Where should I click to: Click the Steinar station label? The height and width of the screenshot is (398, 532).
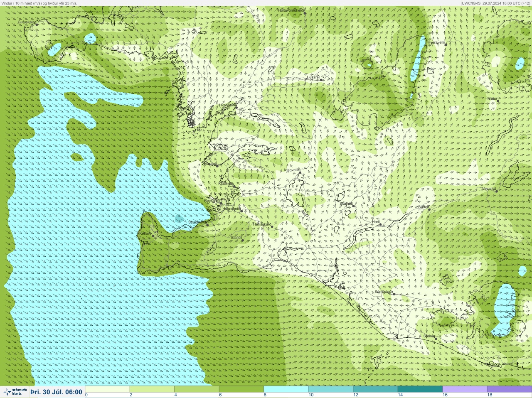[x=429, y=336]
